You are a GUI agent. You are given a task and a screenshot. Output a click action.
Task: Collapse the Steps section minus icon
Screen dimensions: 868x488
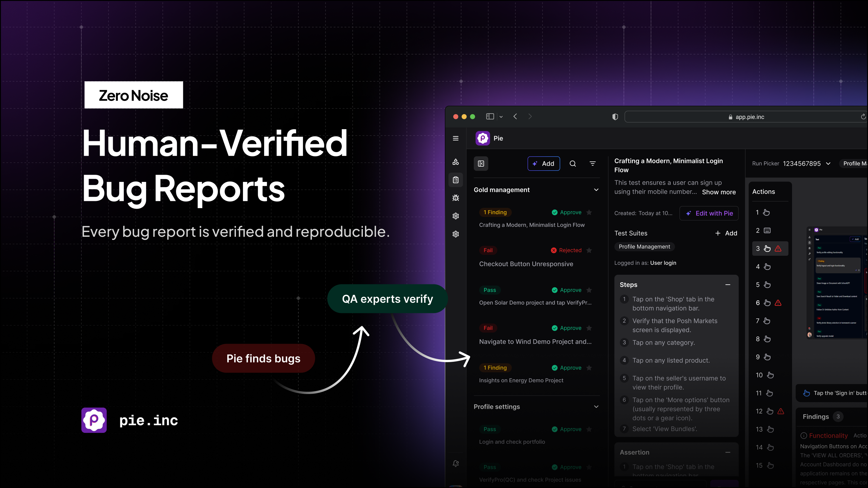pyautogui.click(x=728, y=285)
